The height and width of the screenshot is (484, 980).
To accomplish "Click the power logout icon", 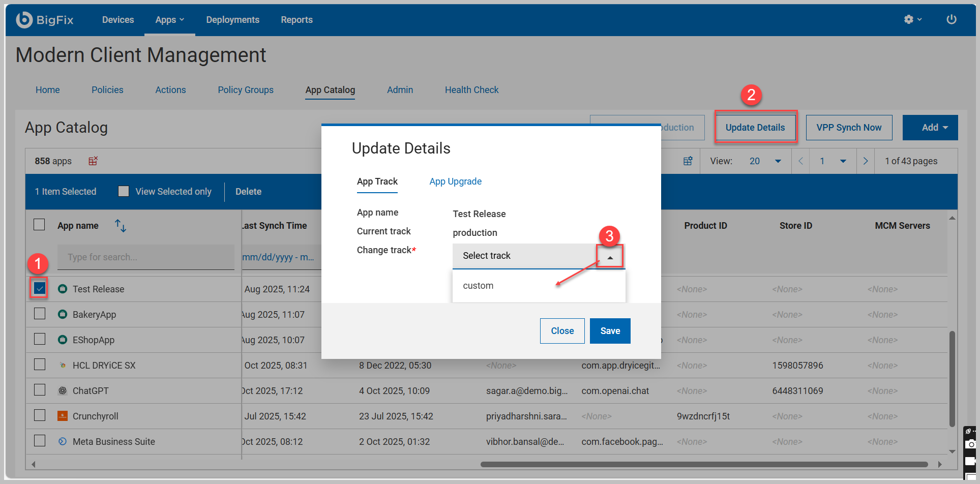I will click(952, 19).
